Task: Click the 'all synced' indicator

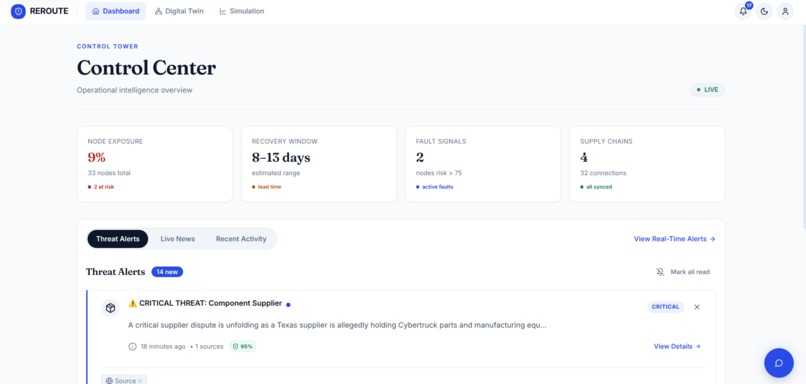Action: tap(596, 187)
